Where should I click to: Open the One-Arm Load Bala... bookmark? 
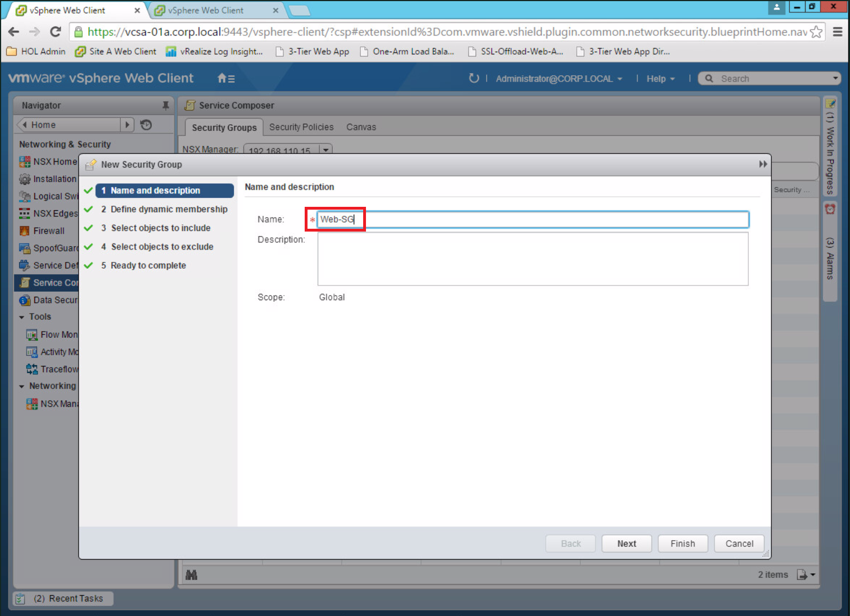[407, 51]
